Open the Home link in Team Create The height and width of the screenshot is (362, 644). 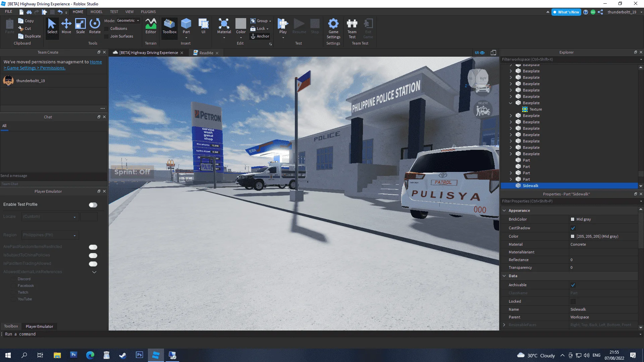tap(96, 62)
